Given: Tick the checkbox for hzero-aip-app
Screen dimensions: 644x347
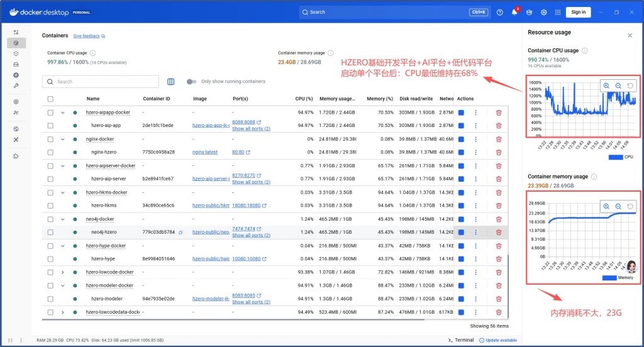Looking at the screenshot, I should tap(50, 126).
